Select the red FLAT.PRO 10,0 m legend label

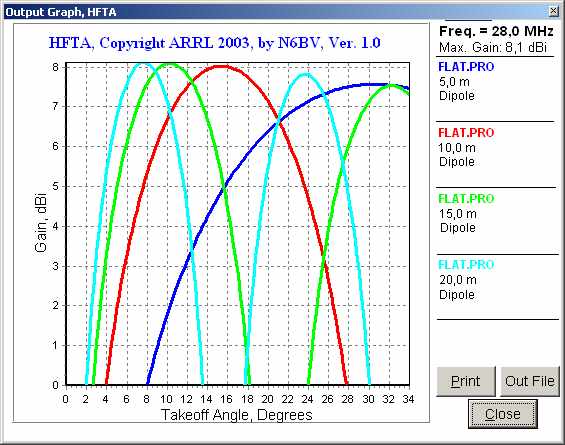[466, 133]
